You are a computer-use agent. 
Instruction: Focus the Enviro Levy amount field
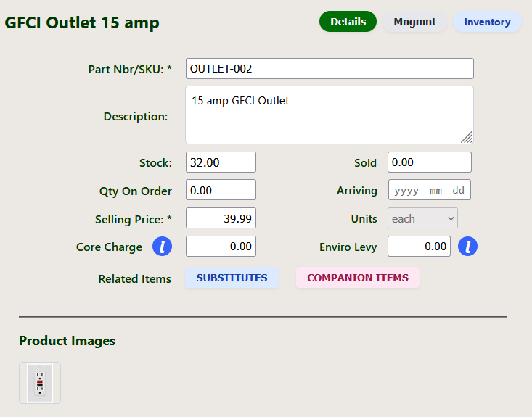pyautogui.click(x=419, y=246)
